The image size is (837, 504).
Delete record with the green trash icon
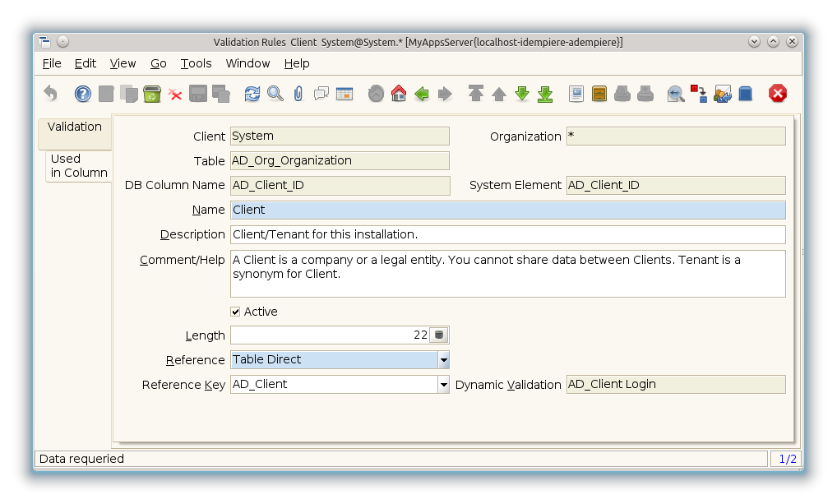(152, 94)
